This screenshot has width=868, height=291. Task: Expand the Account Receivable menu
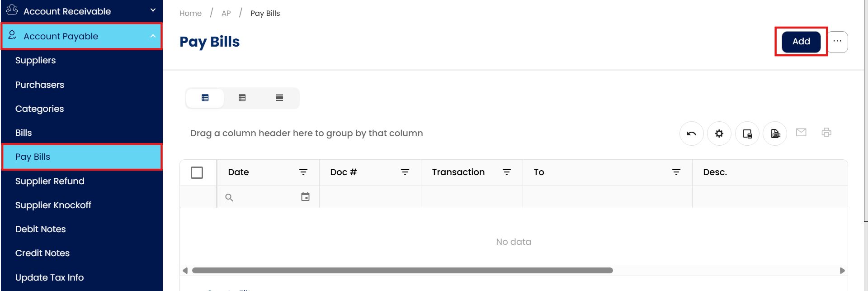[x=153, y=10]
